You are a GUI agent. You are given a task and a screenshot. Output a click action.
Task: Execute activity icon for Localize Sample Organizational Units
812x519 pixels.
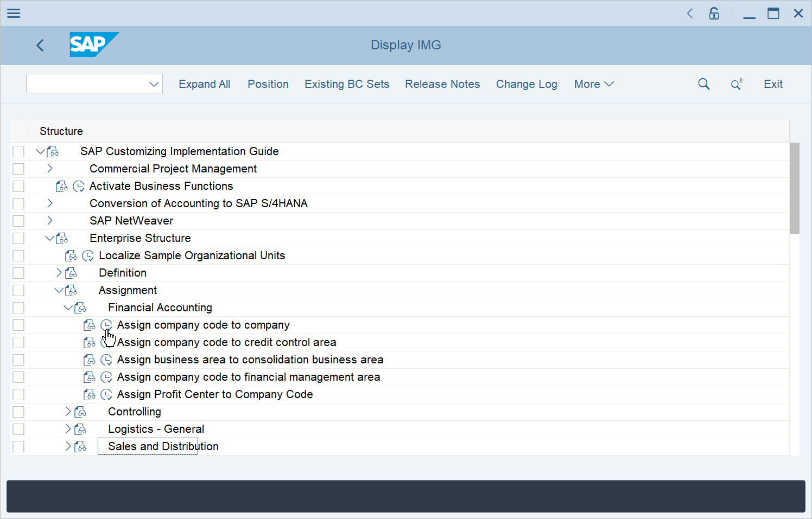88,255
